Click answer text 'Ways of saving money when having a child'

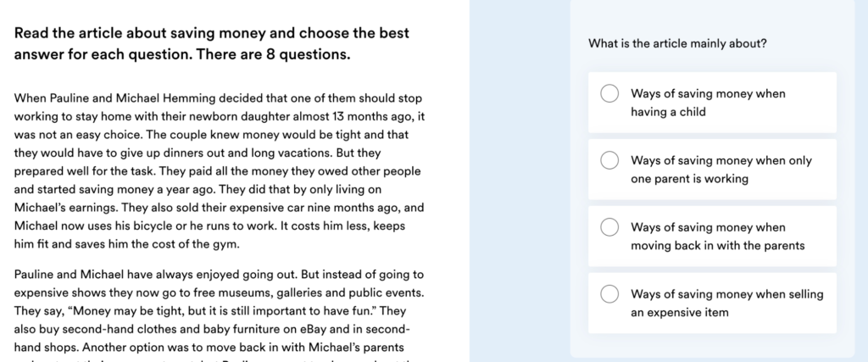(x=708, y=103)
